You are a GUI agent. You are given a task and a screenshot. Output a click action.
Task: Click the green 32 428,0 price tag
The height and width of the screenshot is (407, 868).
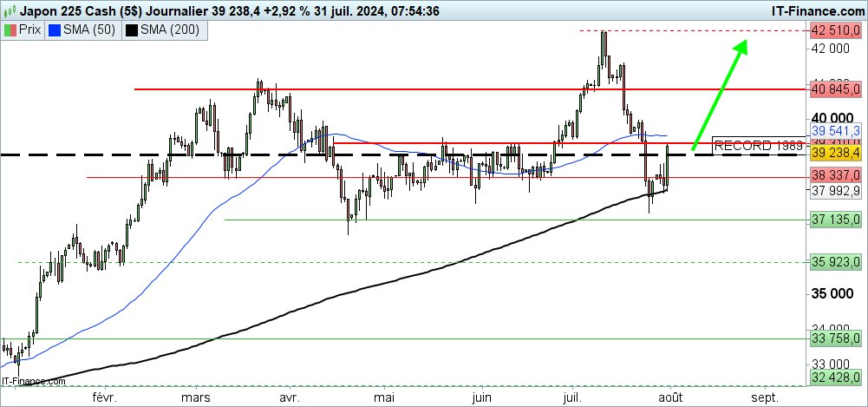tap(835, 378)
